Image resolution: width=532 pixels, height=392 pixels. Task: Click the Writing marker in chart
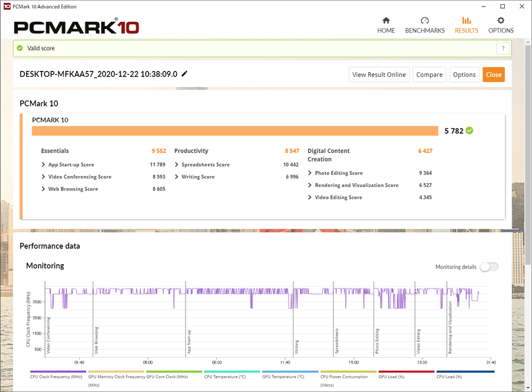297,347
